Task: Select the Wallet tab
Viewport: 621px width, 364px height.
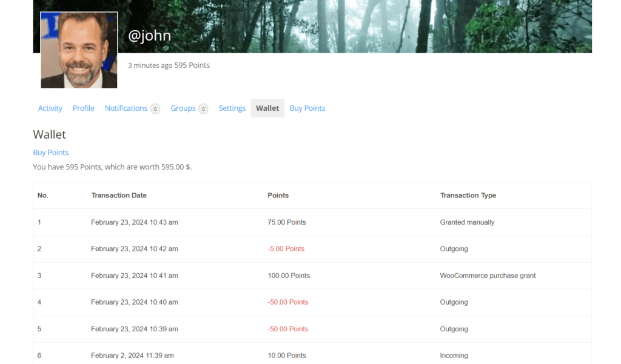Action: pyautogui.click(x=267, y=108)
